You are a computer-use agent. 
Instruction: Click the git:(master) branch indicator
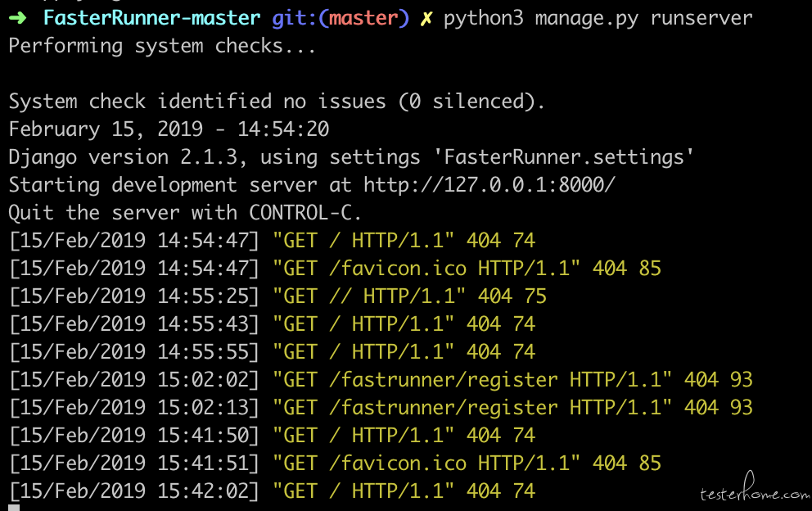341,19
